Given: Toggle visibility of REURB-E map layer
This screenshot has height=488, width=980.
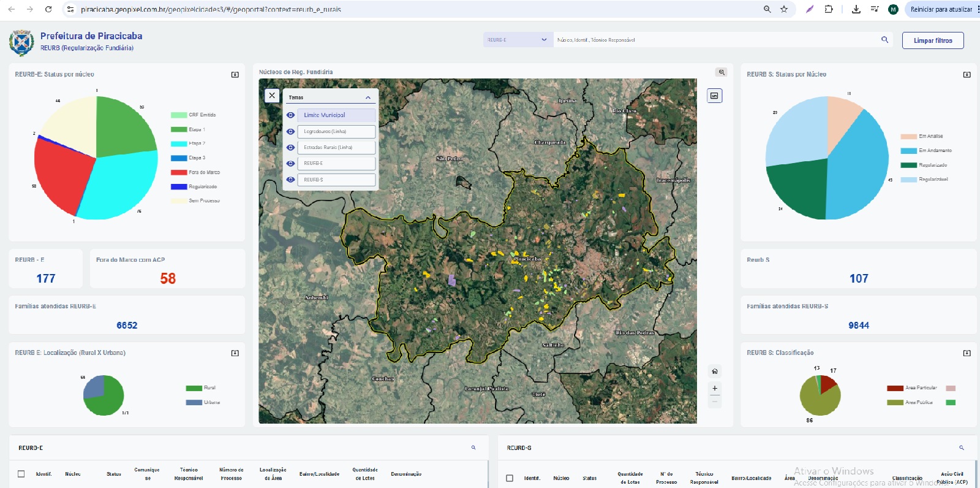Looking at the screenshot, I should (290, 164).
